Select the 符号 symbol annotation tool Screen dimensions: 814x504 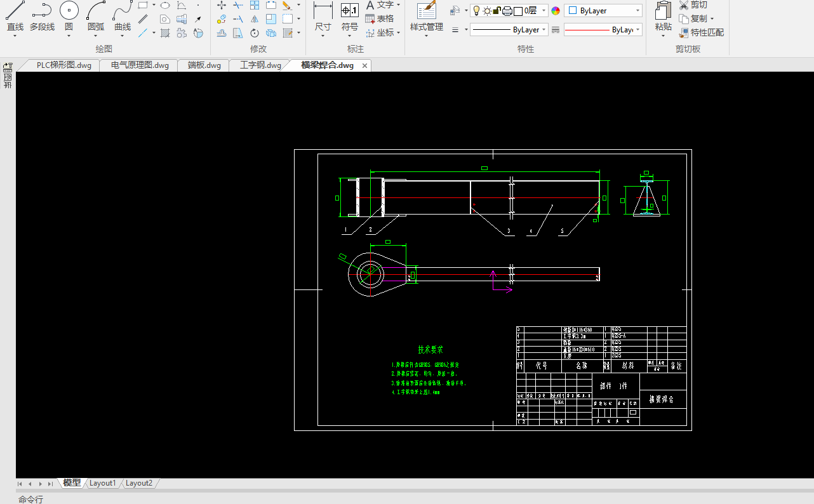point(350,17)
